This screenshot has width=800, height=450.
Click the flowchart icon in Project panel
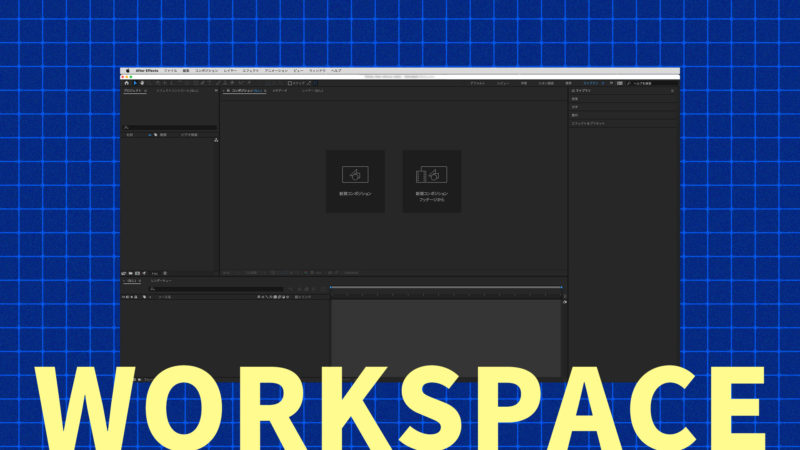coord(216,140)
